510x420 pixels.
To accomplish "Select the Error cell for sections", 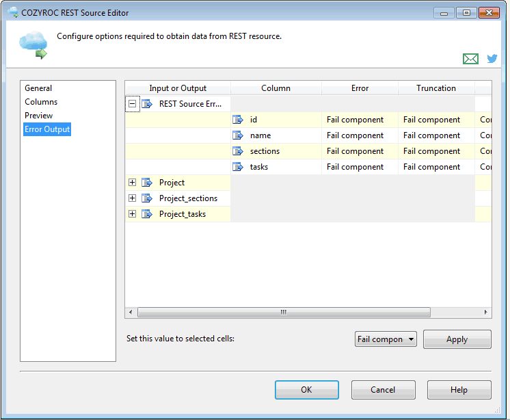I will (360, 151).
